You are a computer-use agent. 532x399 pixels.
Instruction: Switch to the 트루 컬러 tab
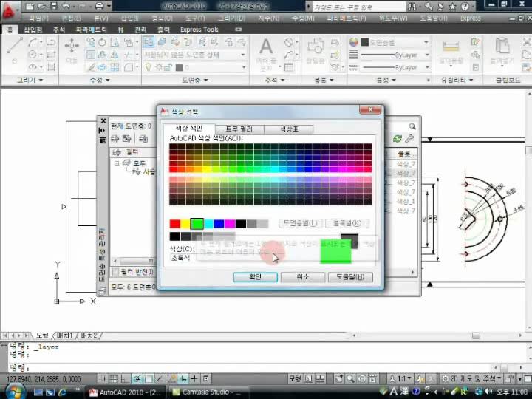point(239,129)
